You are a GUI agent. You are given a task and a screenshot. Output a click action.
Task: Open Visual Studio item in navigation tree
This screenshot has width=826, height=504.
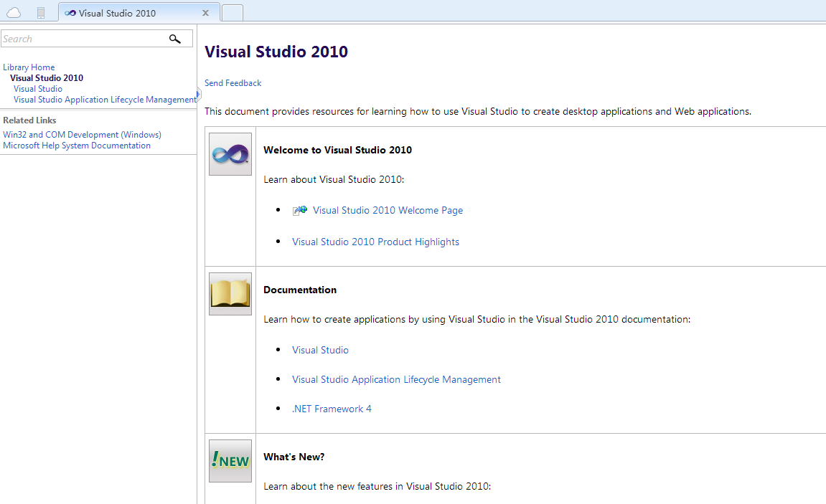pos(38,89)
